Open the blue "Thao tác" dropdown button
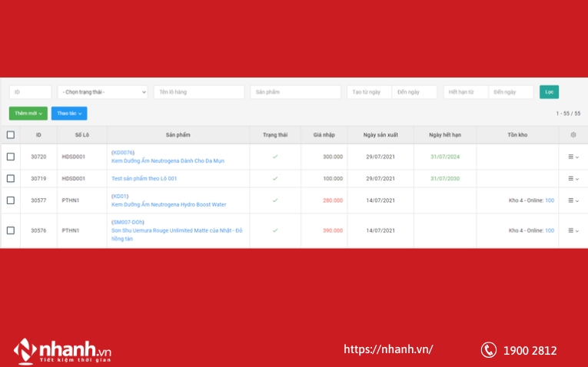The width and height of the screenshot is (588, 367). pos(69,114)
